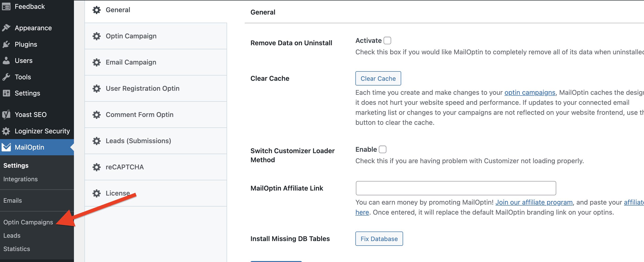Open the reCAPTCHA settings tab

coord(156,167)
